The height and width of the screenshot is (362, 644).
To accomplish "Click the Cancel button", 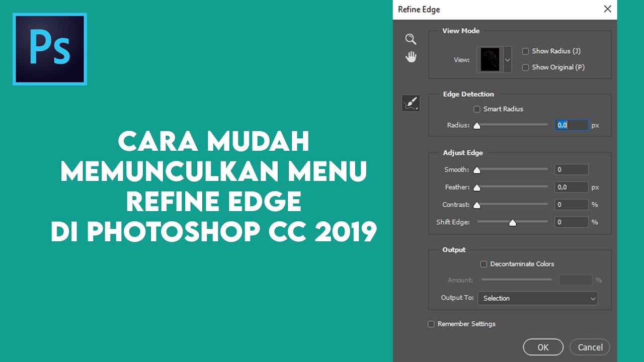I will 590,347.
